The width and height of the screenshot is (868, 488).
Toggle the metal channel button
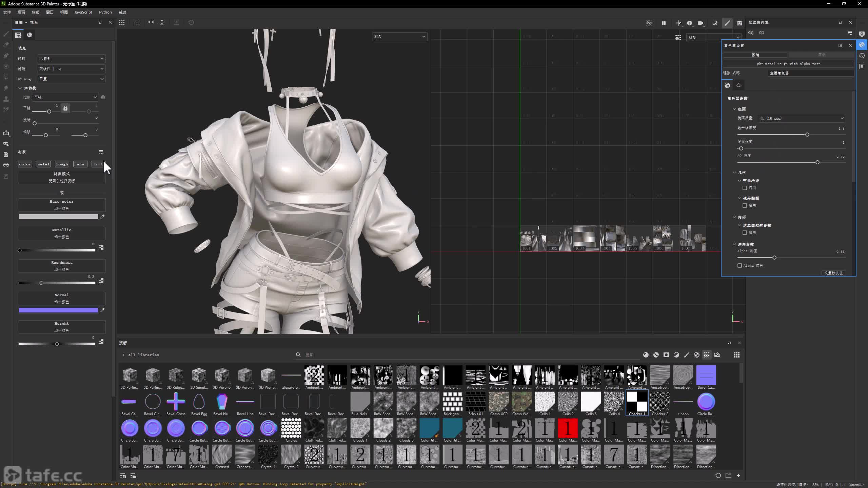pyautogui.click(x=43, y=164)
